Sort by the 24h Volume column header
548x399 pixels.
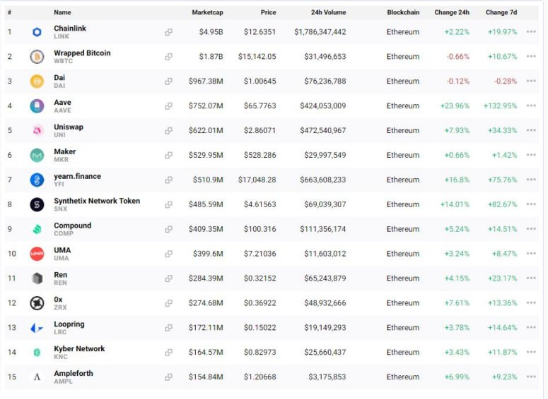point(329,12)
